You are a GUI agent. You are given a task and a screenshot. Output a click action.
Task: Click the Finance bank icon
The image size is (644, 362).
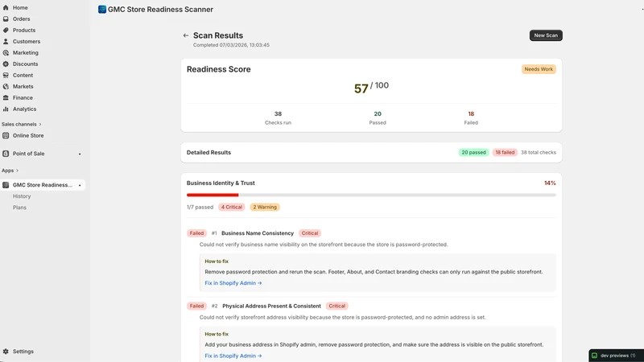[x=6, y=97]
